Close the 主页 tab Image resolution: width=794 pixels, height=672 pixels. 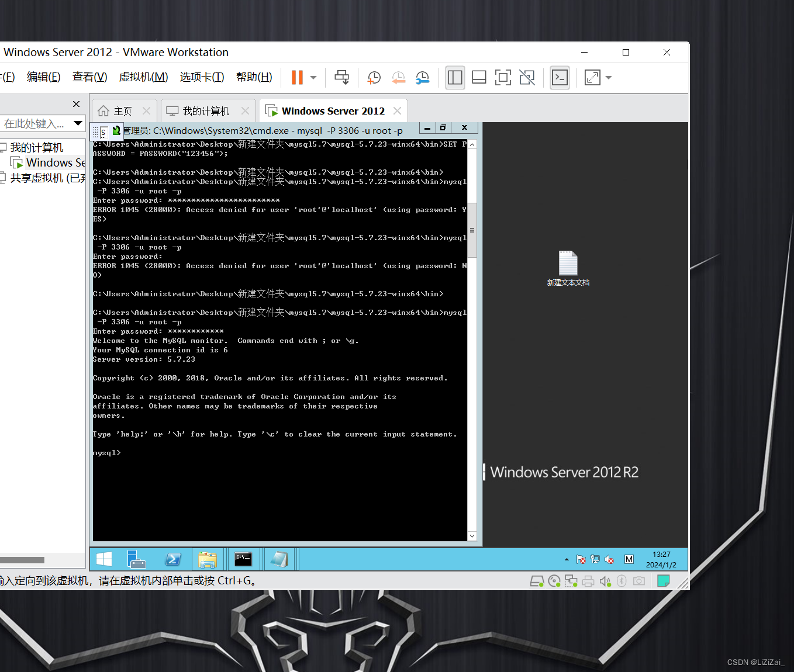click(146, 110)
